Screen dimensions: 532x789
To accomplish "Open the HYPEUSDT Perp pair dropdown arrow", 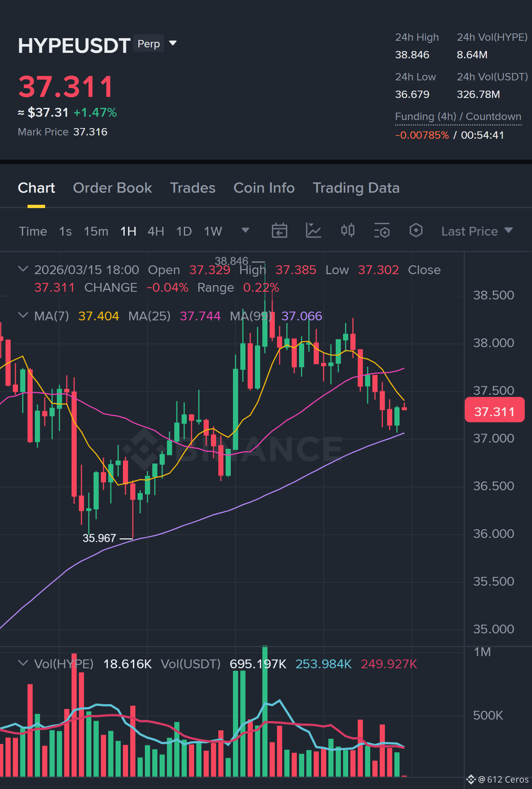I will (173, 43).
